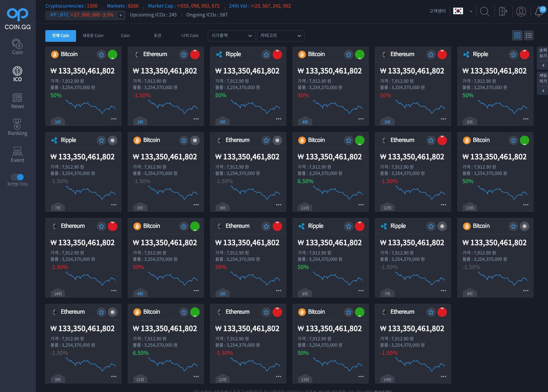Viewport: 548px width, 392px height.
Task: Open the user profile icon
Action: [x=521, y=11]
